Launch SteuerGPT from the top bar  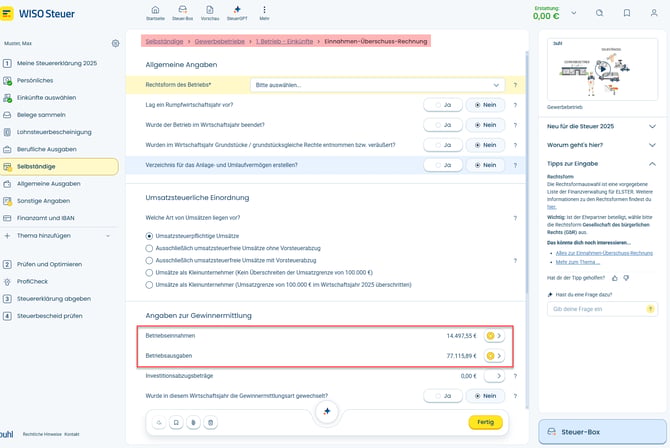point(237,13)
